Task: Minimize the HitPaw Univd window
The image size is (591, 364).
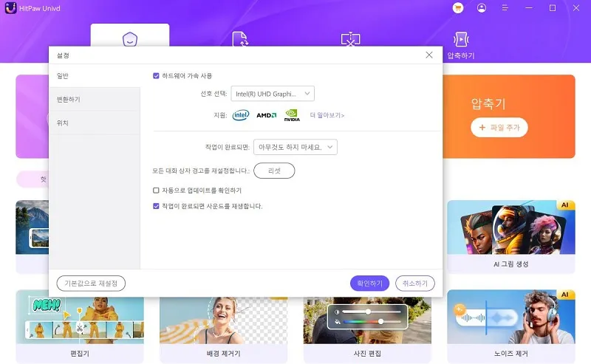Action: tap(529, 8)
